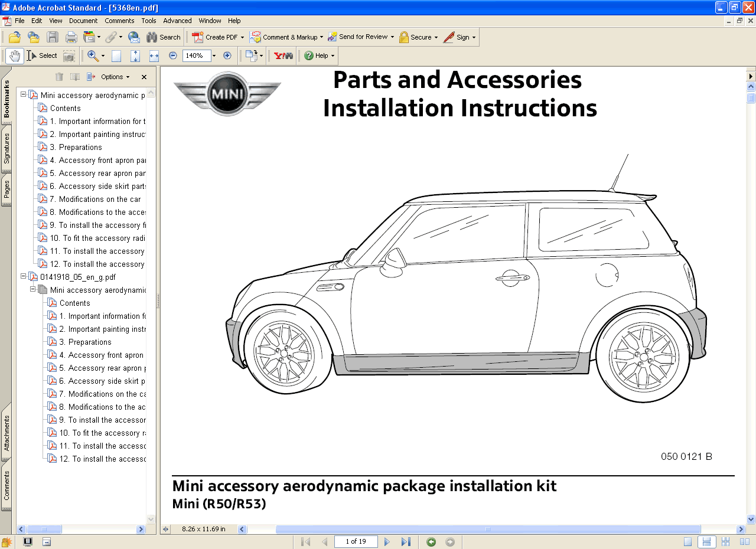
Task: Click the document horizontal scrollbar thumb
Action: 488,530
